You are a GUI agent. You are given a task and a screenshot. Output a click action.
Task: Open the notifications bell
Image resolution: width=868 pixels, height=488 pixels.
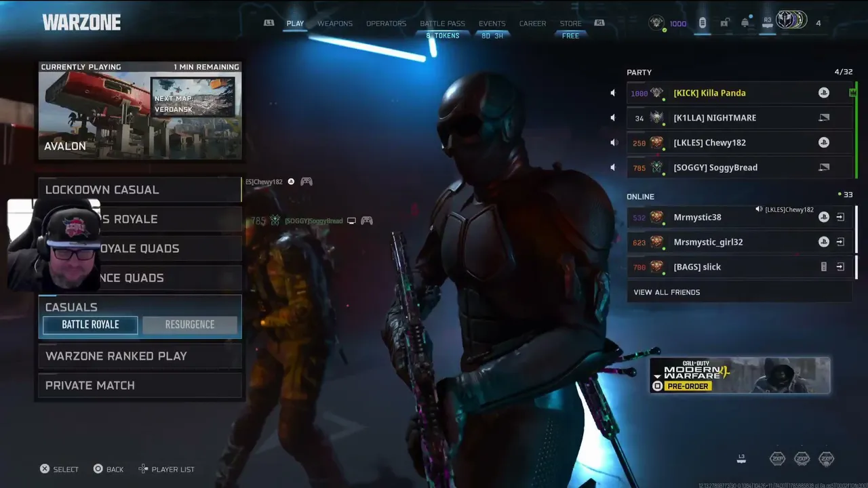point(745,23)
